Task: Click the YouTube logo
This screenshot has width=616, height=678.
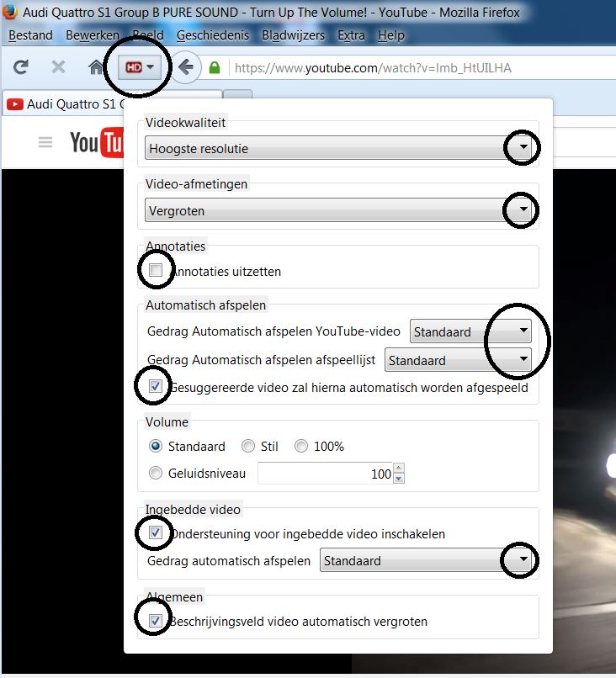Action: coord(97,142)
